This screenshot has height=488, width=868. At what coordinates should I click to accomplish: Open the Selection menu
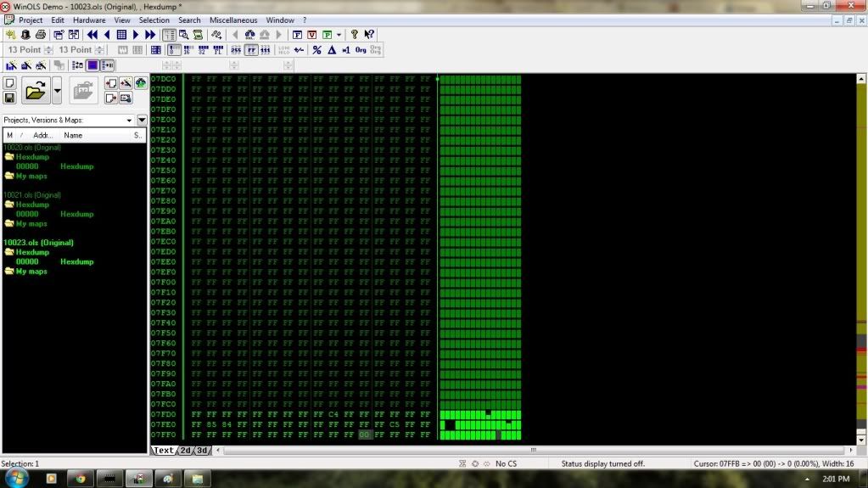pos(154,20)
